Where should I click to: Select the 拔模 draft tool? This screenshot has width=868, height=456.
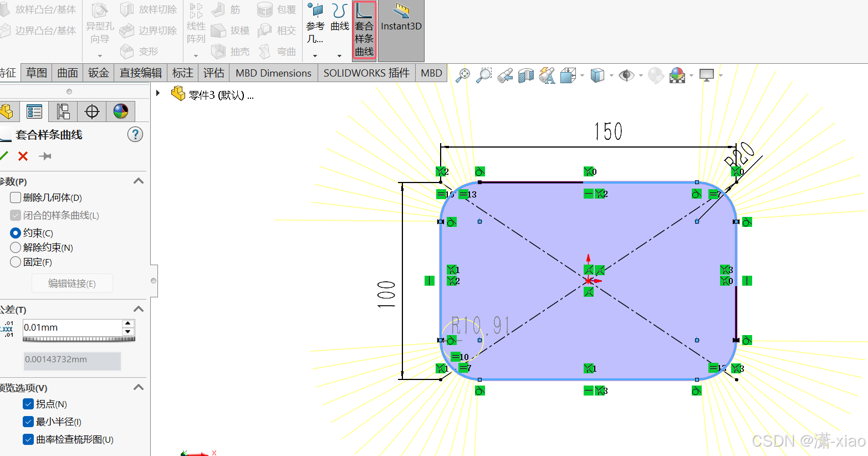click(231, 31)
